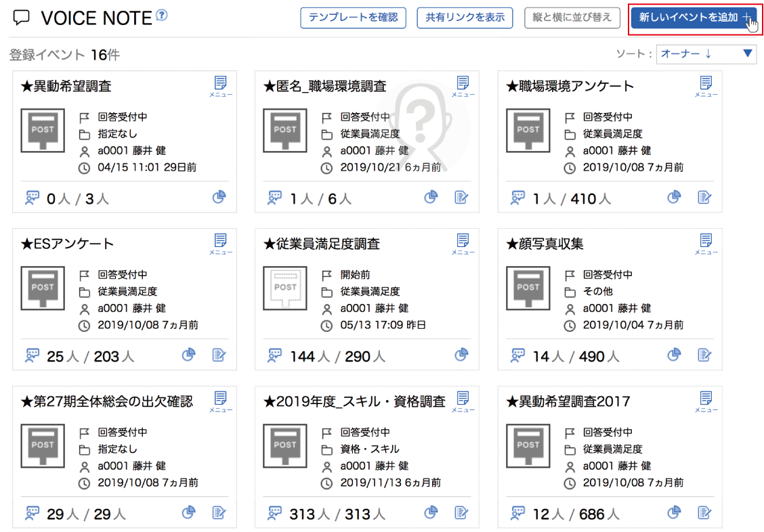
Task: Open menu icon on 異動希望調査 card
Action: click(x=221, y=86)
